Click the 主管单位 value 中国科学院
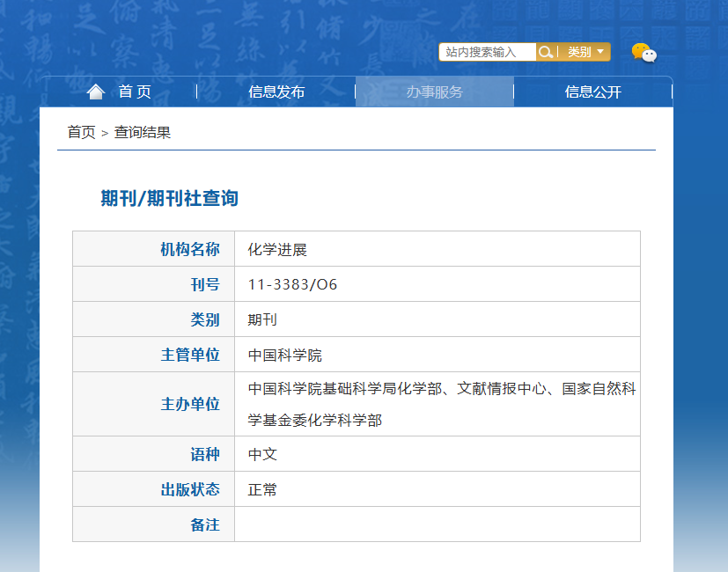The height and width of the screenshot is (572, 728). click(284, 356)
